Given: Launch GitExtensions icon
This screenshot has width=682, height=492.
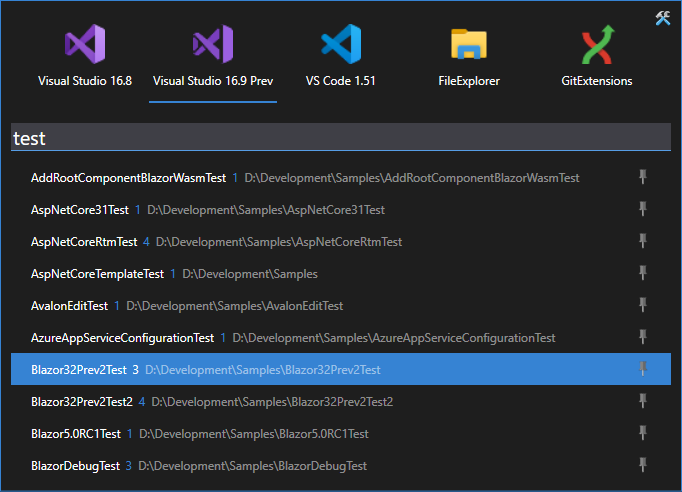Looking at the screenshot, I should 598,44.
